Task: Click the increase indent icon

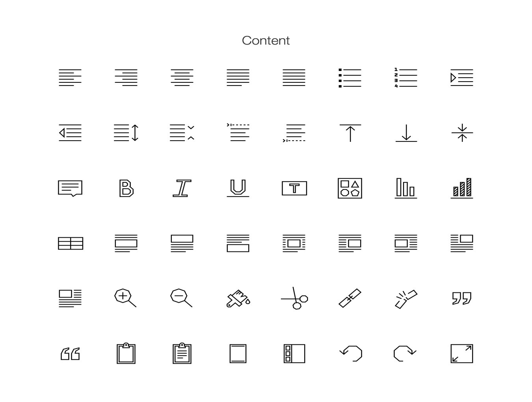Action: (462, 78)
